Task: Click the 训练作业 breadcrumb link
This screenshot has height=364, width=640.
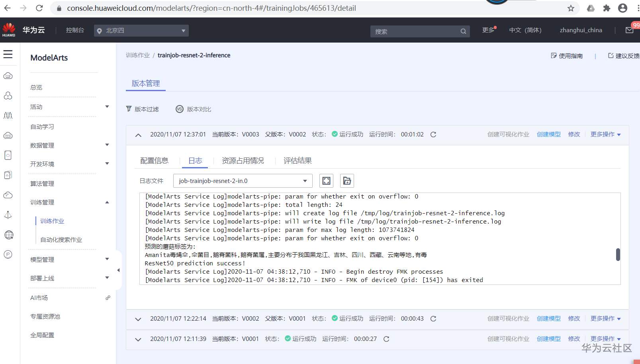Action: click(138, 55)
